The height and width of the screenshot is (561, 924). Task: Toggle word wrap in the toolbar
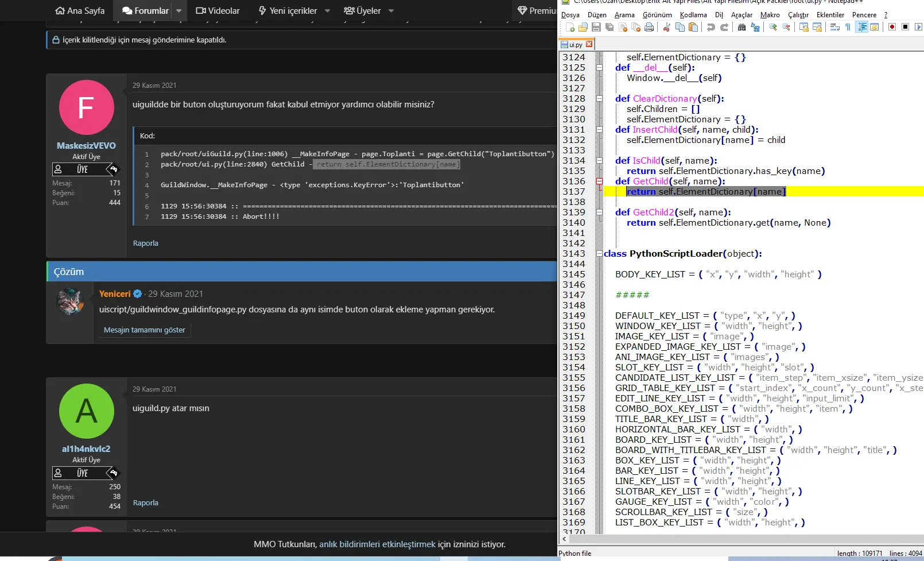834,27
